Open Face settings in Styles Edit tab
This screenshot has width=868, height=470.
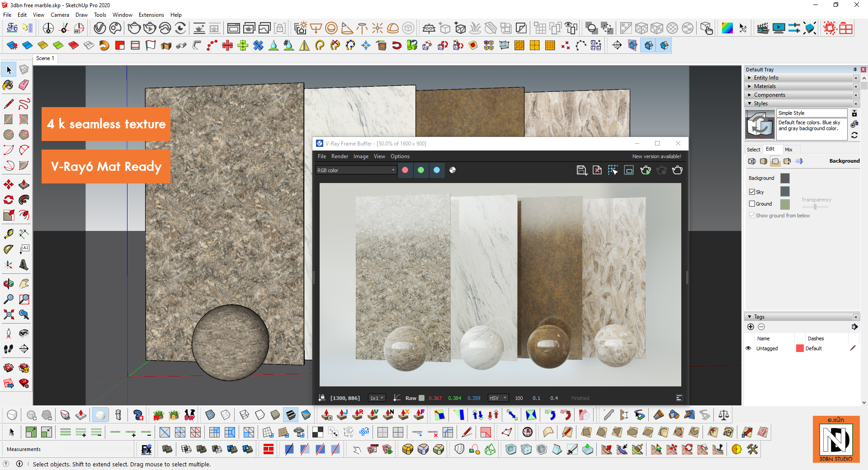tap(764, 161)
